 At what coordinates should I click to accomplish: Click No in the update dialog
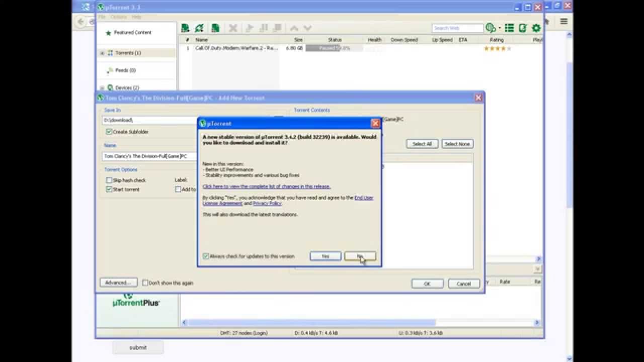[x=360, y=256]
